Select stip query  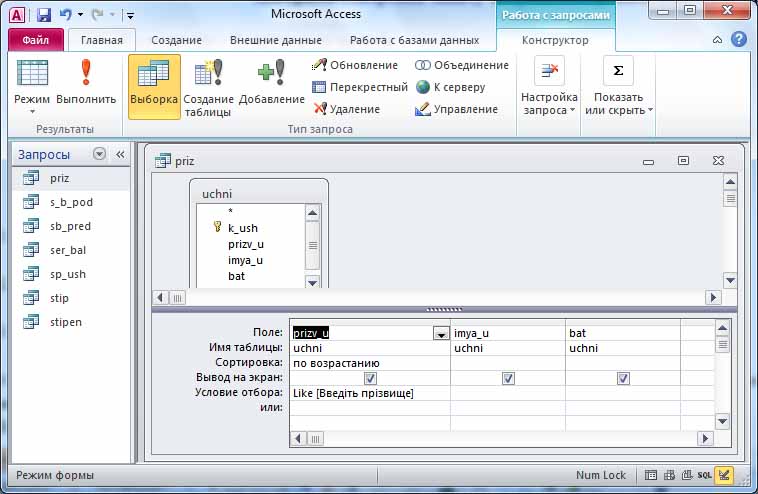click(x=71, y=298)
